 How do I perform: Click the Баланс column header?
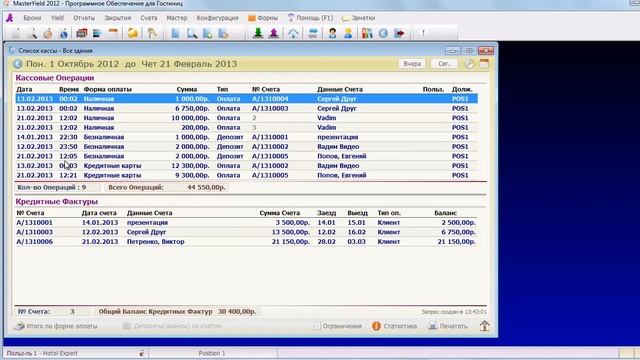445,213
